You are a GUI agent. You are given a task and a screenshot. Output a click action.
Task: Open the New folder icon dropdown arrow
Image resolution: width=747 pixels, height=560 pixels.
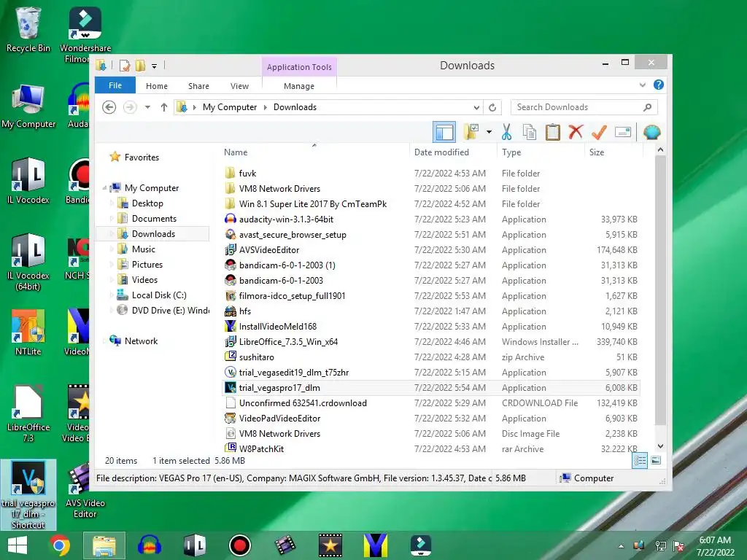pyautogui.click(x=489, y=132)
